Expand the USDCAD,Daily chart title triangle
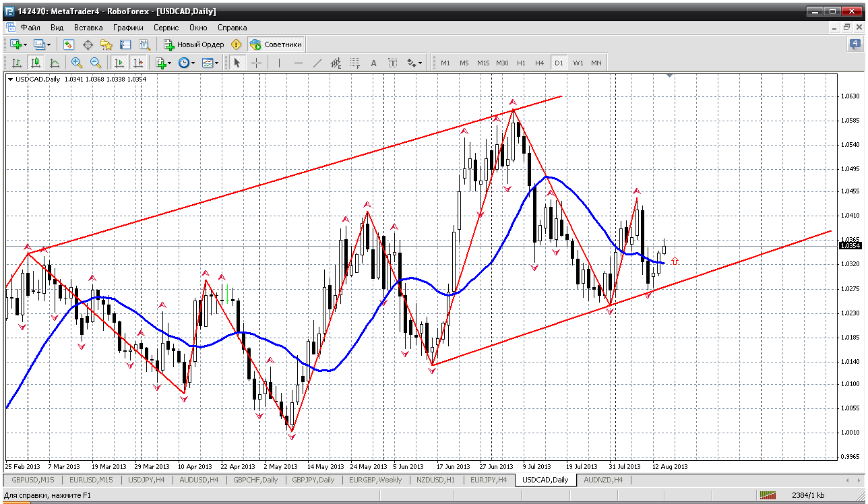Screen dimensions: 868x504 pyautogui.click(x=10, y=79)
